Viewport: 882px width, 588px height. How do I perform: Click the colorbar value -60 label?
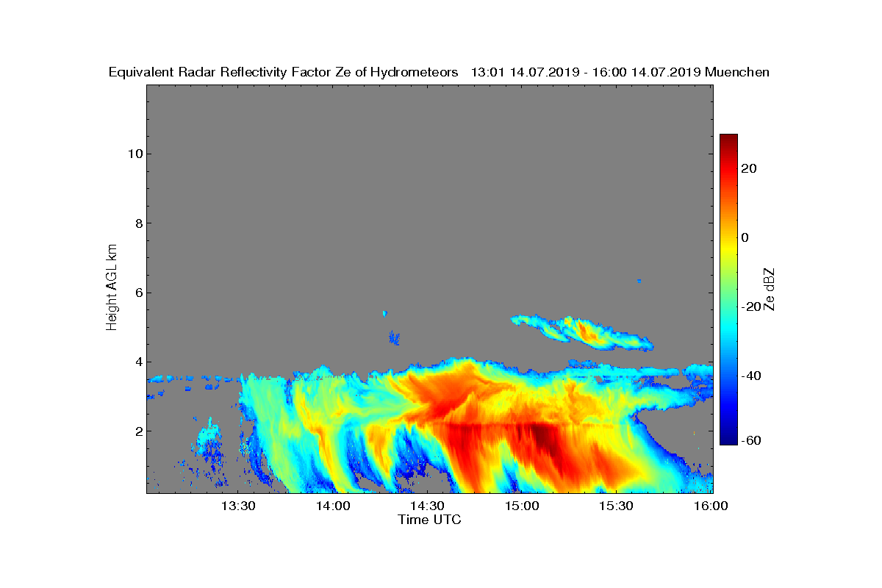[750, 440]
